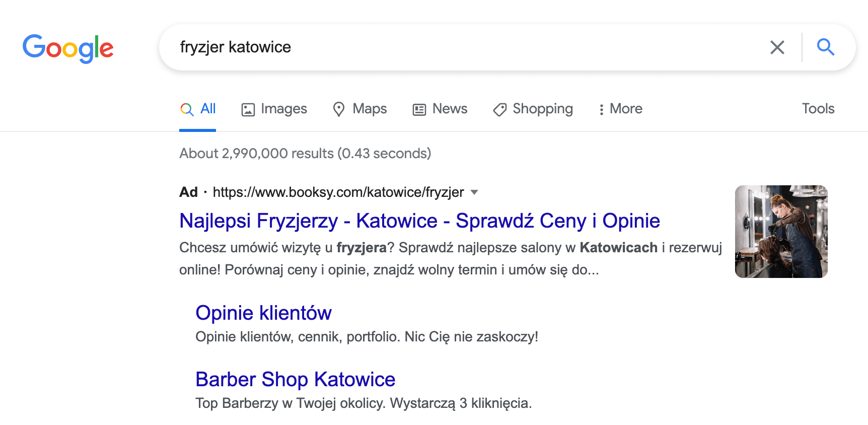
Task: Switch to the Images tab
Action: pyautogui.click(x=283, y=109)
